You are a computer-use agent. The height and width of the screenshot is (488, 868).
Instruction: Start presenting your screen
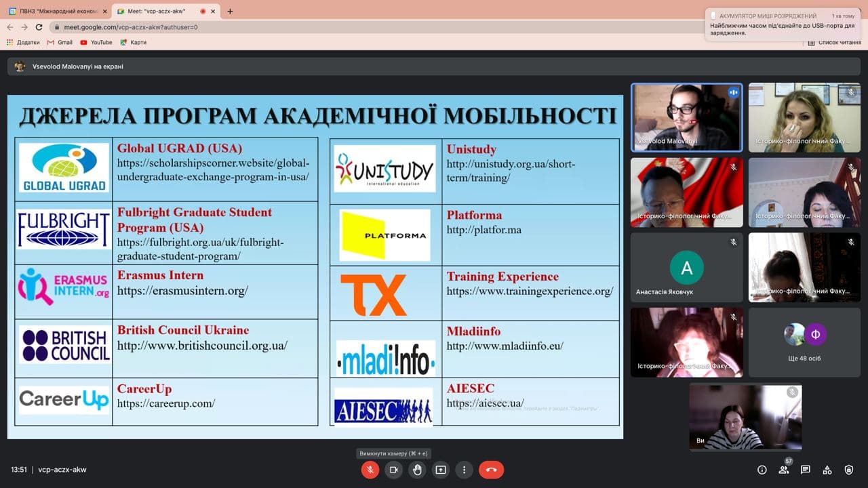point(441,470)
